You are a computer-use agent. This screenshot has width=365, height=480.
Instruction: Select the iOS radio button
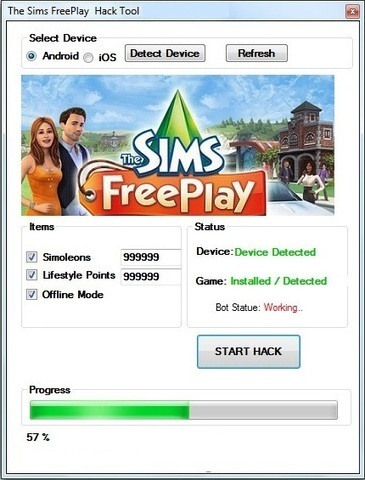click(88, 58)
